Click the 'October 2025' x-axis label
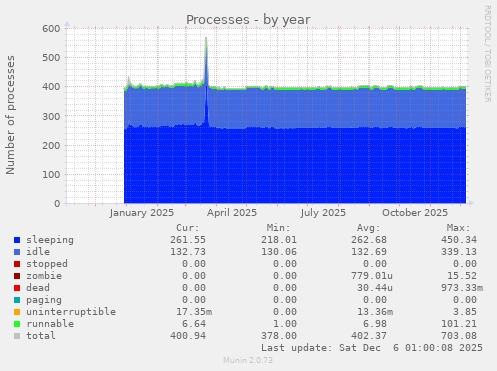 415,213
